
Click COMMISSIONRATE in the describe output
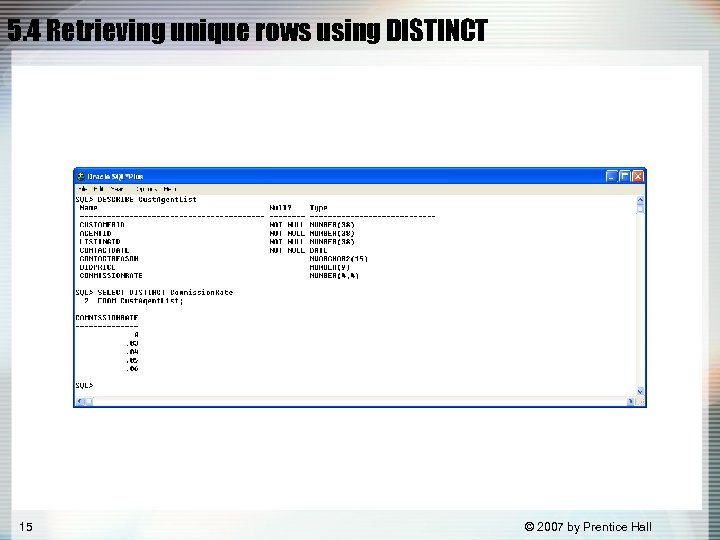pyautogui.click(x=111, y=276)
